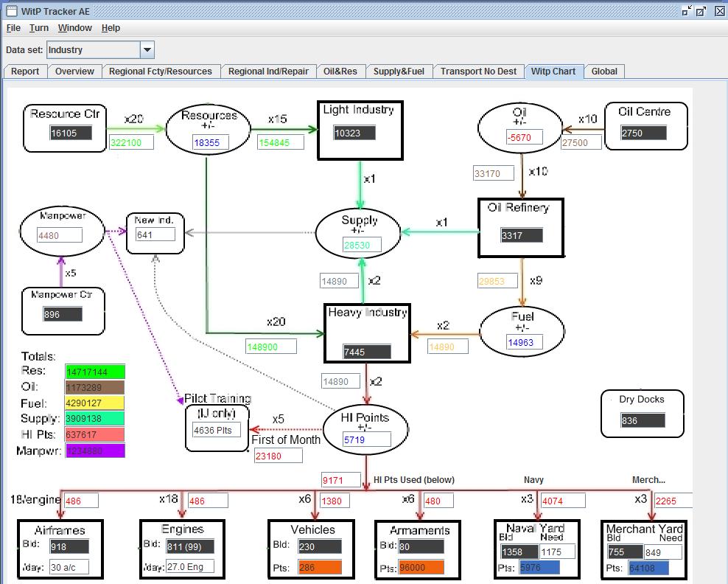Image resolution: width=728 pixels, height=584 pixels.
Task: Switch to the Report tab
Action: pyautogui.click(x=25, y=71)
